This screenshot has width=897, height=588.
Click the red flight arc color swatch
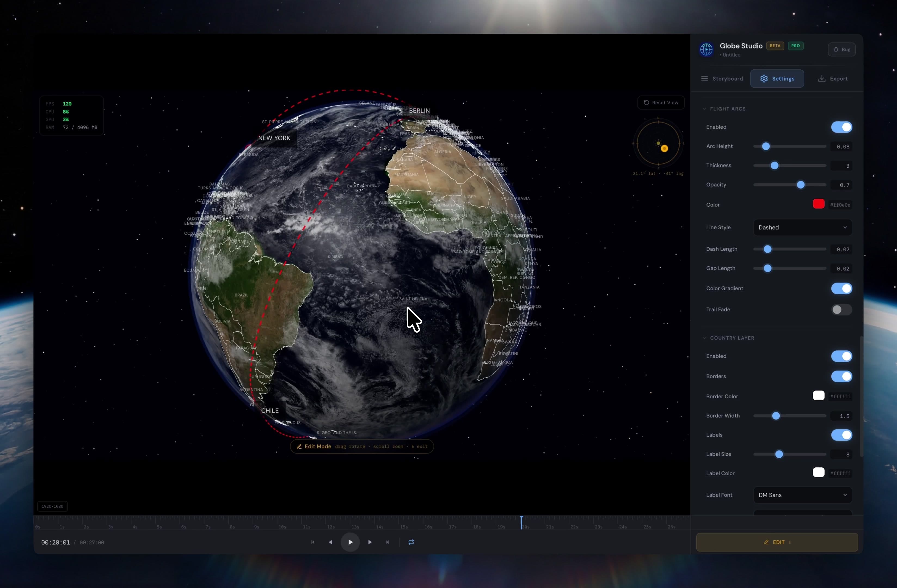point(819,204)
